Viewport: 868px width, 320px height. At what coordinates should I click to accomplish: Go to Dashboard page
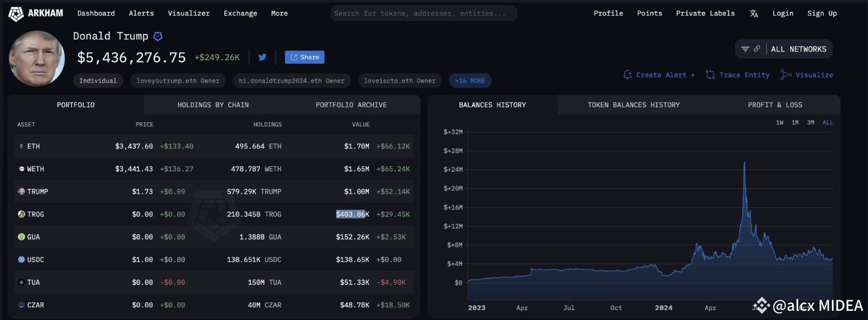pyautogui.click(x=96, y=13)
